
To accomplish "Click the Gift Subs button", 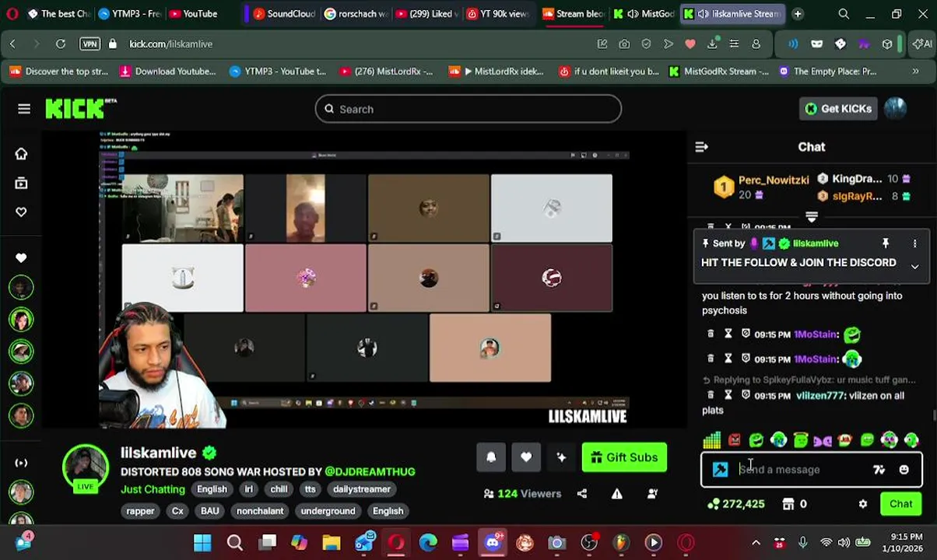I will click(624, 457).
